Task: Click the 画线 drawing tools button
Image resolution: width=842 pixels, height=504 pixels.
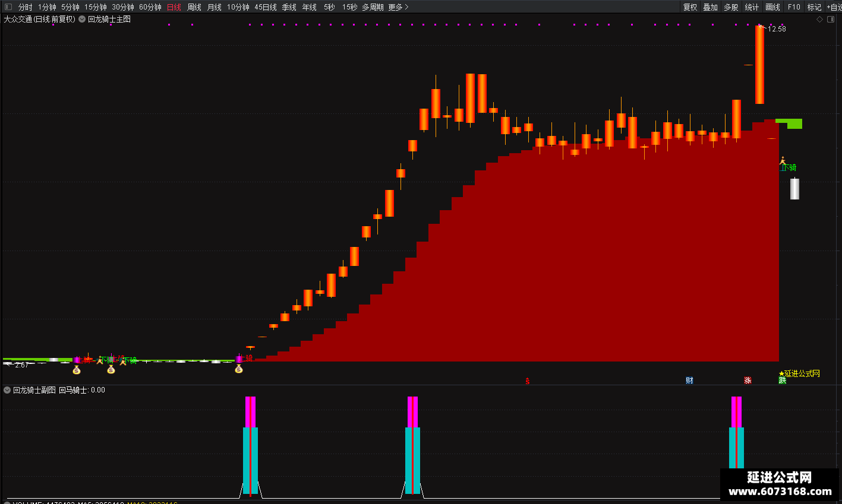Action: (773, 7)
